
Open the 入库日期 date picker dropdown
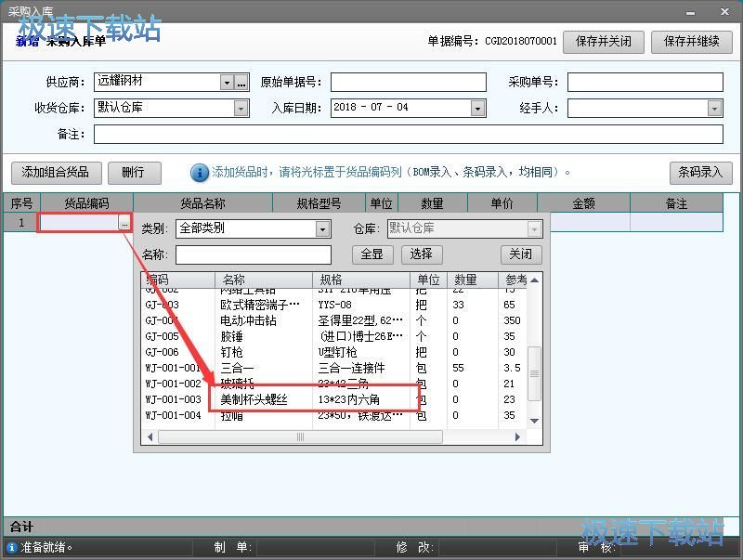click(477, 109)
